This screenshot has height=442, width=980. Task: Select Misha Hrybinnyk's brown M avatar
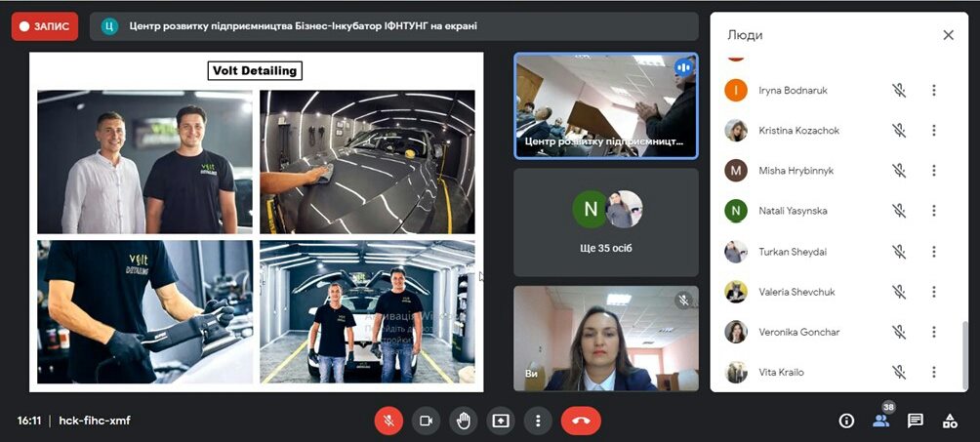coord(736,170)
